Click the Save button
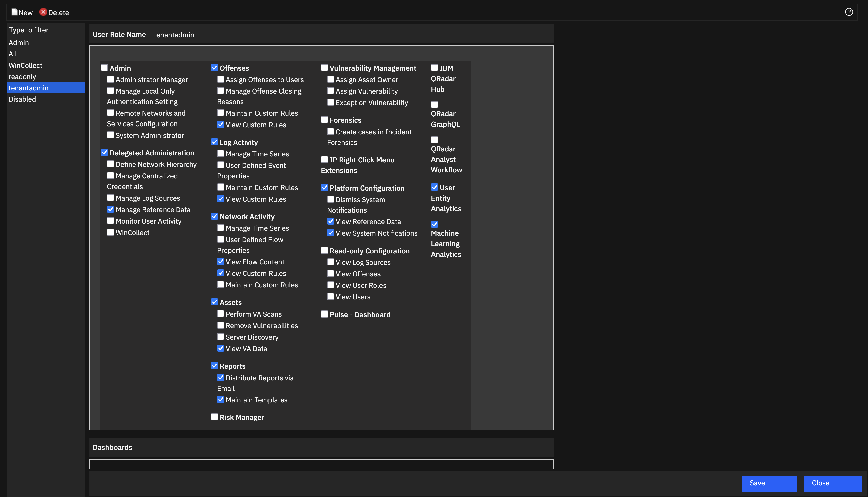This screenshot has height=497, width=868. pyautogui.click(x=769, y=483)
